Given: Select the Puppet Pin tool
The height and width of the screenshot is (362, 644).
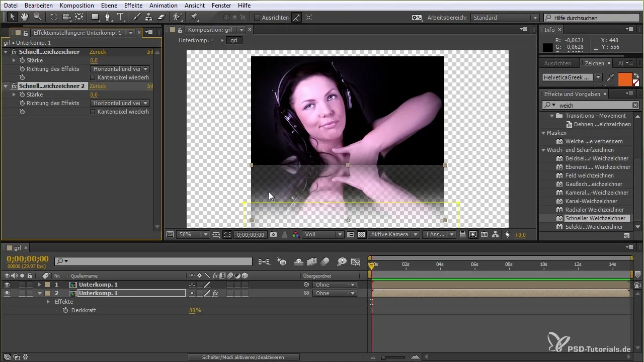Looking at the screenshot, I should pyautogui.click(x=194, y=17).
